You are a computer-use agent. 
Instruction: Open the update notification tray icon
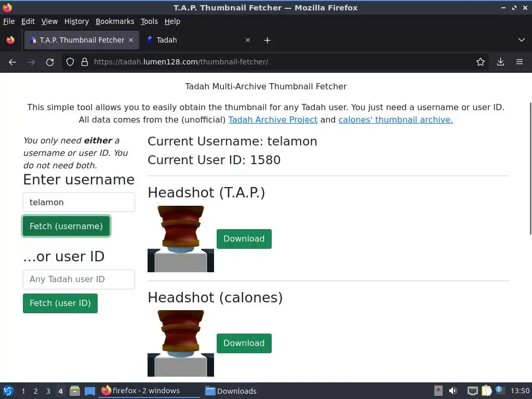500,390
